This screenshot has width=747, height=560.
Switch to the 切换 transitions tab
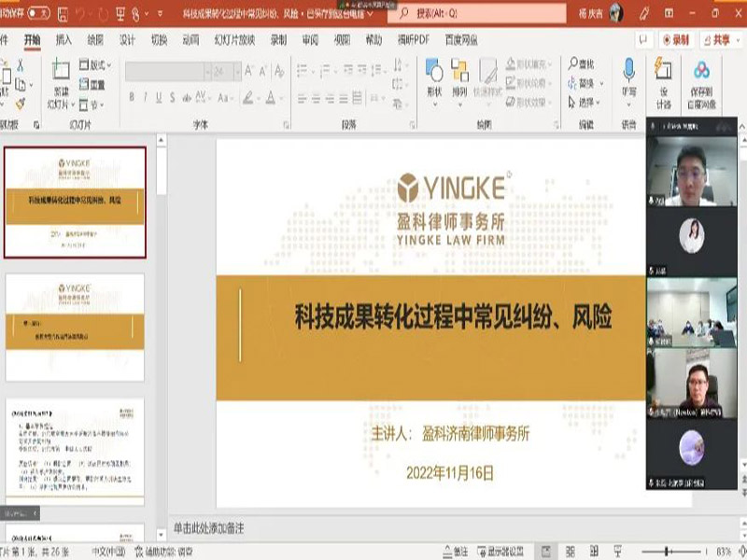[159, 40]
